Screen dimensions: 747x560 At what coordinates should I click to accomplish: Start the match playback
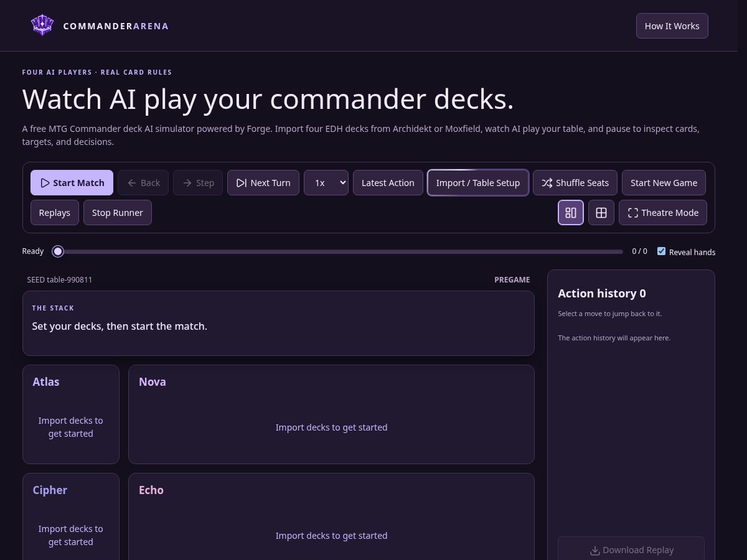(72, 183)
